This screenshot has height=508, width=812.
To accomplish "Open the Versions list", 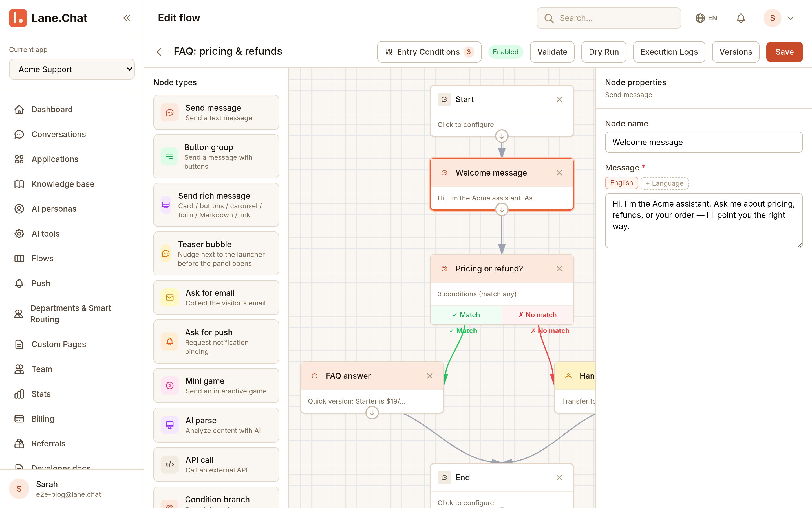I will (x=736, y=52).
